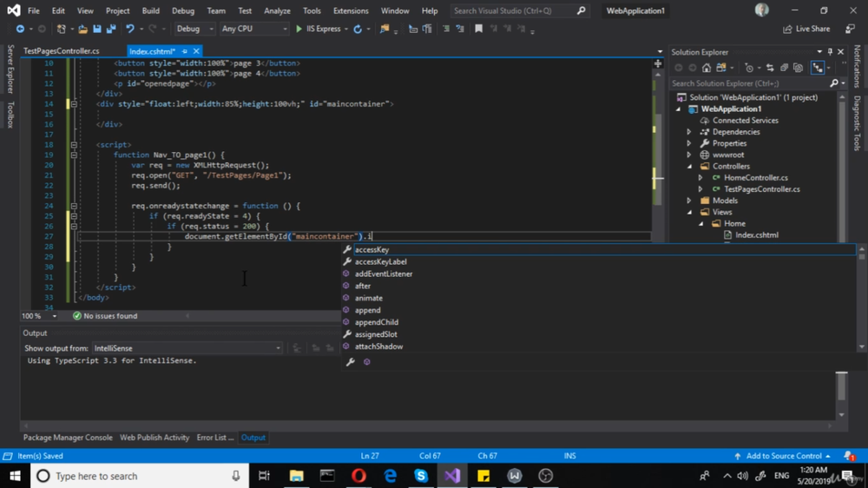The width and height of the screenshot is (868, 488).
Task: Toggle the property filter in the IntelliSense popup
Action: pos(351,362)
